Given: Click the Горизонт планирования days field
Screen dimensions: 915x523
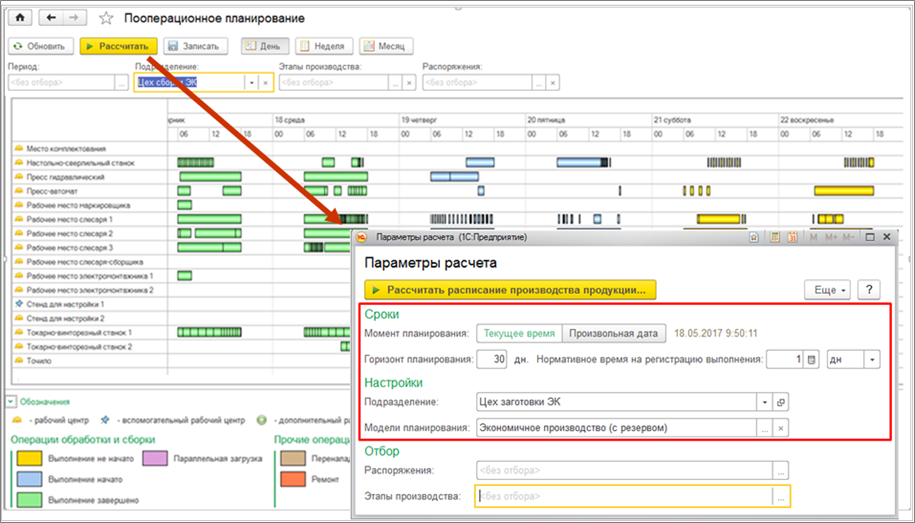Looking at the screenshot, I should click(x=490, y=359).
